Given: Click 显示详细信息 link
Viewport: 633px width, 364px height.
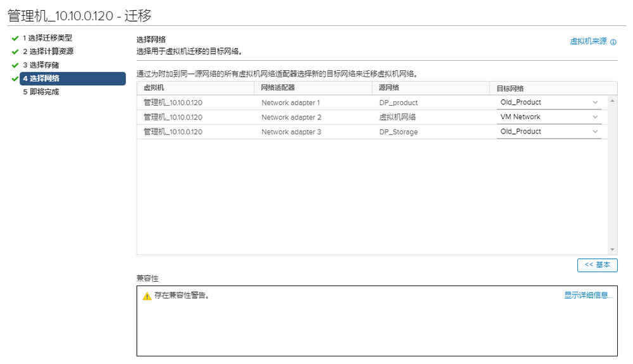Looking at the screenshot, I should (589, 295).
